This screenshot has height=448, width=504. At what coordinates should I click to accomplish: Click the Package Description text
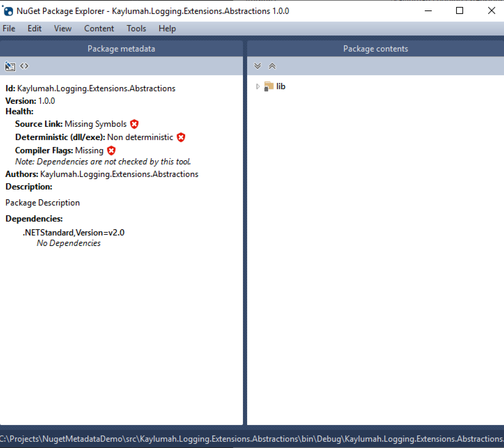[43, 203]
